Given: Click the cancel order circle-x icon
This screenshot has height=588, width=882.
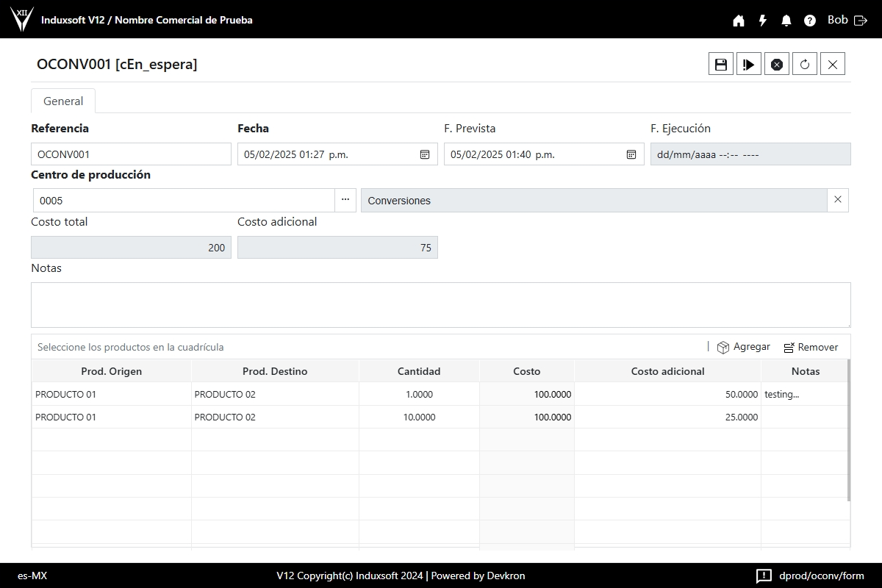Looking at the screenshot, I should point(777,64).
